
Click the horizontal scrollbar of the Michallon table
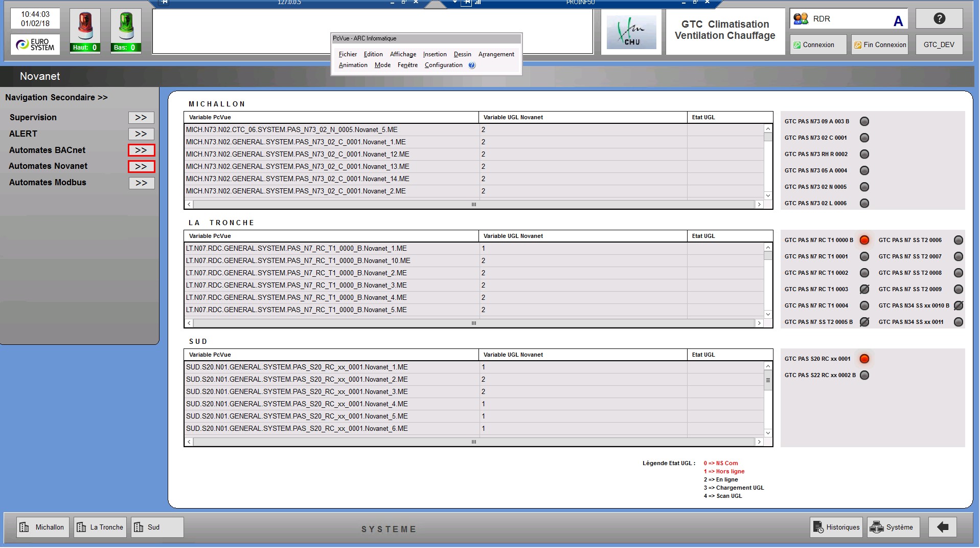point(473,204)
